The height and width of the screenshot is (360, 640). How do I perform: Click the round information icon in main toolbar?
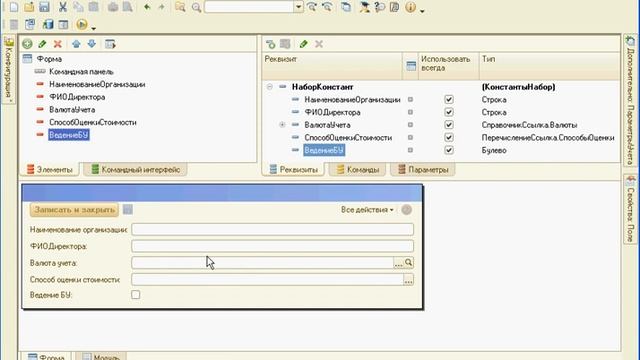pos(410,7)
